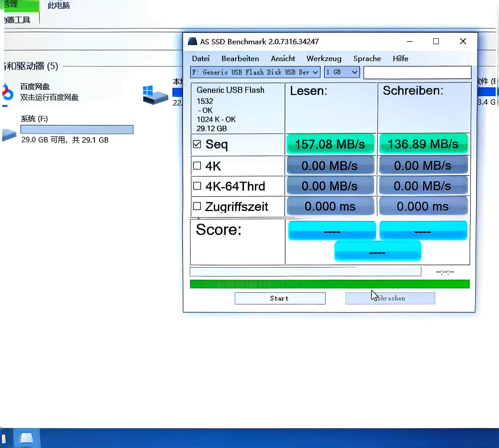Image resolution: width=499 pixels, height=448 pixels.
Task: Minimize the AS SSD Benchmark window
Action: coord(410,41)
